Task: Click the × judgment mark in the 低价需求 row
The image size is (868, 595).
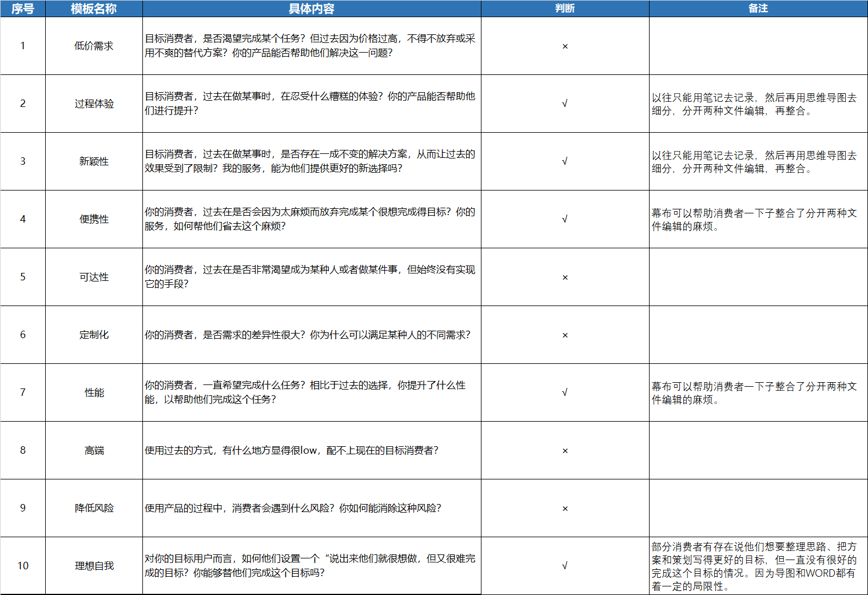Action: (x=565, y=46)
